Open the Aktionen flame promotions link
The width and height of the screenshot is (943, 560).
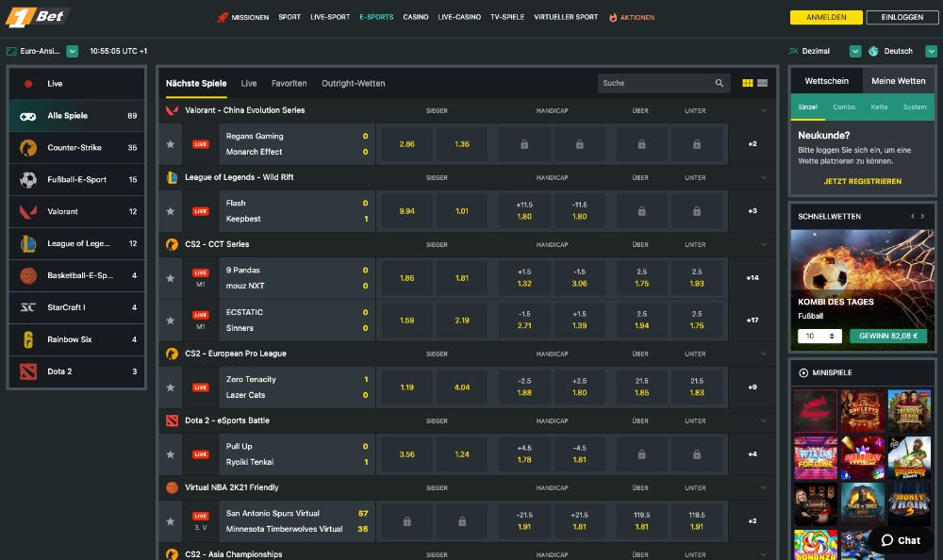pyautogui.click(x=632, y=18)
